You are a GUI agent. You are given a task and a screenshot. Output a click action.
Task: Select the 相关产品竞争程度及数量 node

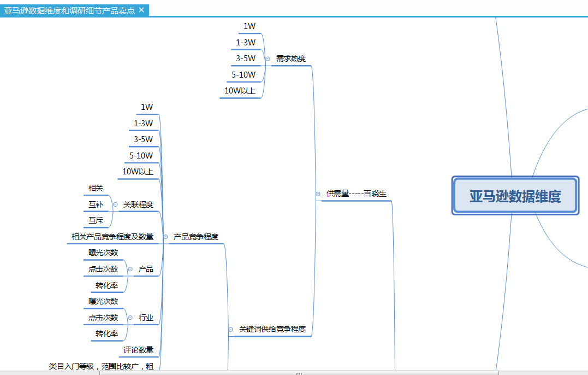pos(112,237)
